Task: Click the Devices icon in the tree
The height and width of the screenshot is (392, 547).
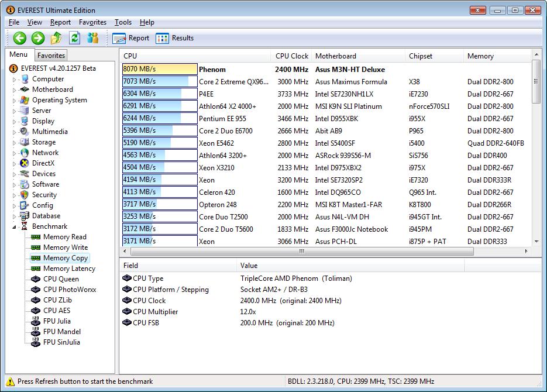Action: point(25,174)
